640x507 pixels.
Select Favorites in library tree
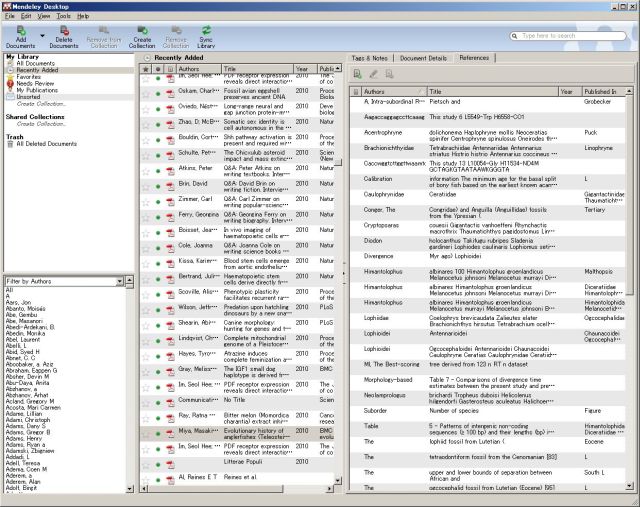coord(28,77)
